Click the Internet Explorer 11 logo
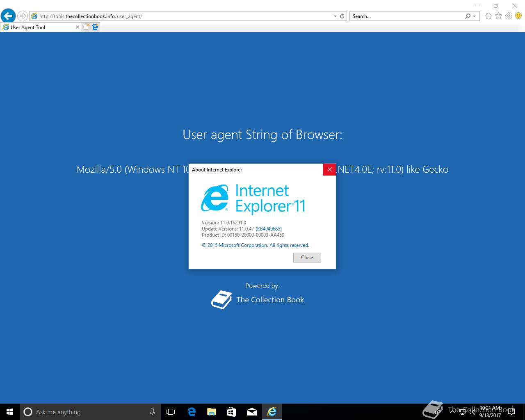The width and height of the screenshot is (525, 420). (253, 199)
